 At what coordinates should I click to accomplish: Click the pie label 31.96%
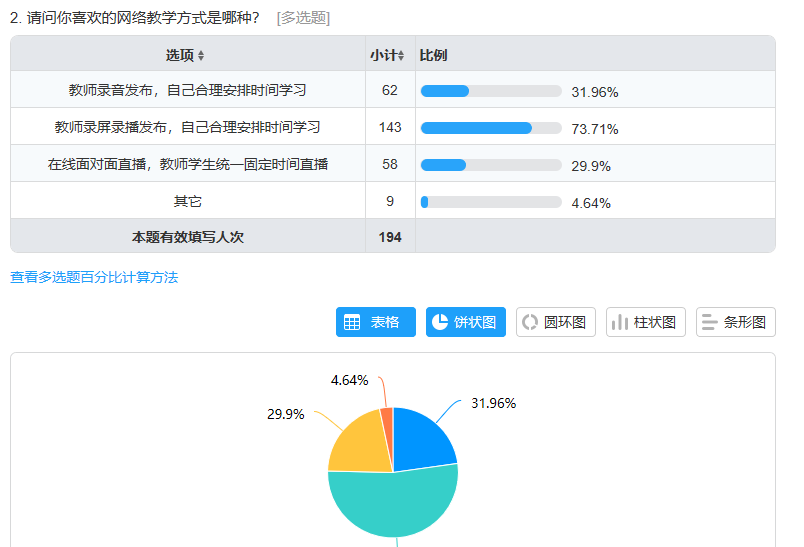(x=493, y=403)
